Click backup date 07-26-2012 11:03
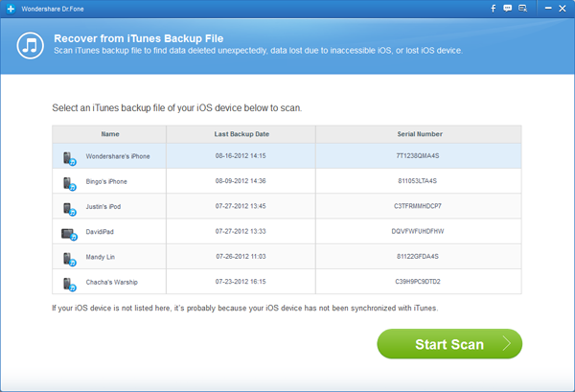Image resolution: width=575 pixels, height=392 pixels. tap(241, 256)
